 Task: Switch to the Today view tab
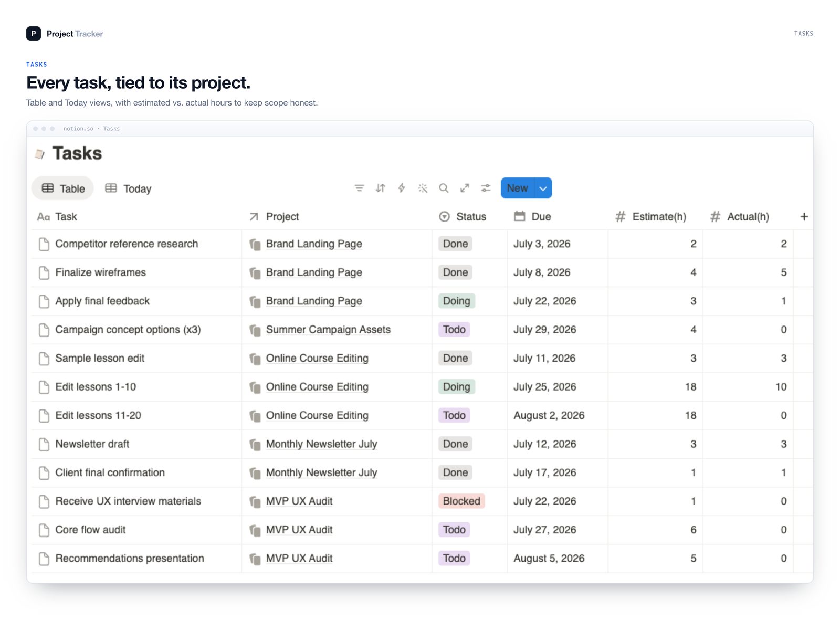(128, 188)
